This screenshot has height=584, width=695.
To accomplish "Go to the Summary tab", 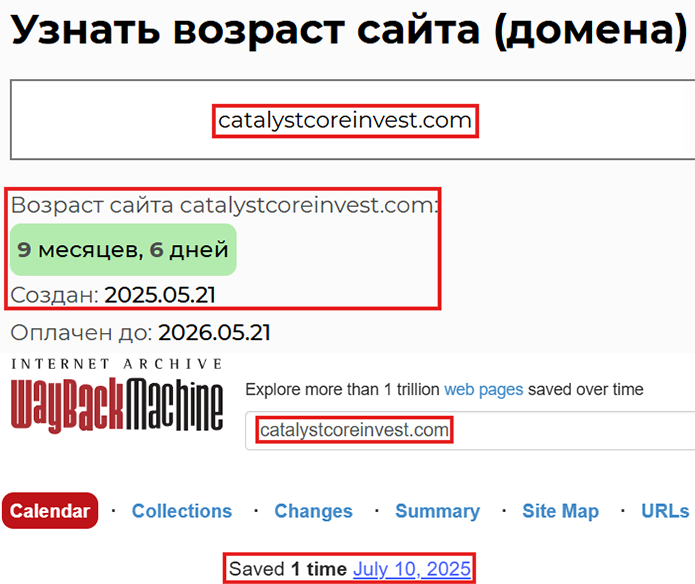I will click(x=437, y=511).
